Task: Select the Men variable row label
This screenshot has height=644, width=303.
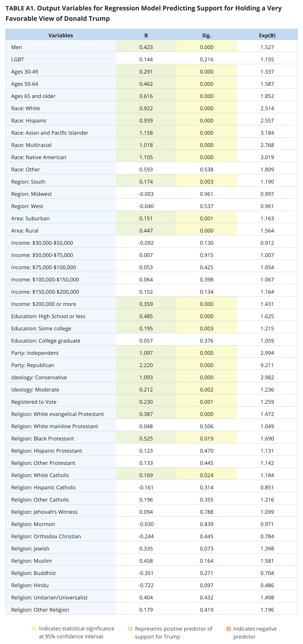Action: click(x=16, y=47)
